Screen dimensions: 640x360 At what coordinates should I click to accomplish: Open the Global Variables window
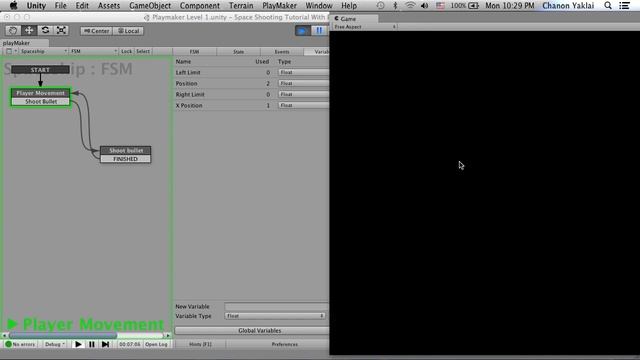[251, 331]
